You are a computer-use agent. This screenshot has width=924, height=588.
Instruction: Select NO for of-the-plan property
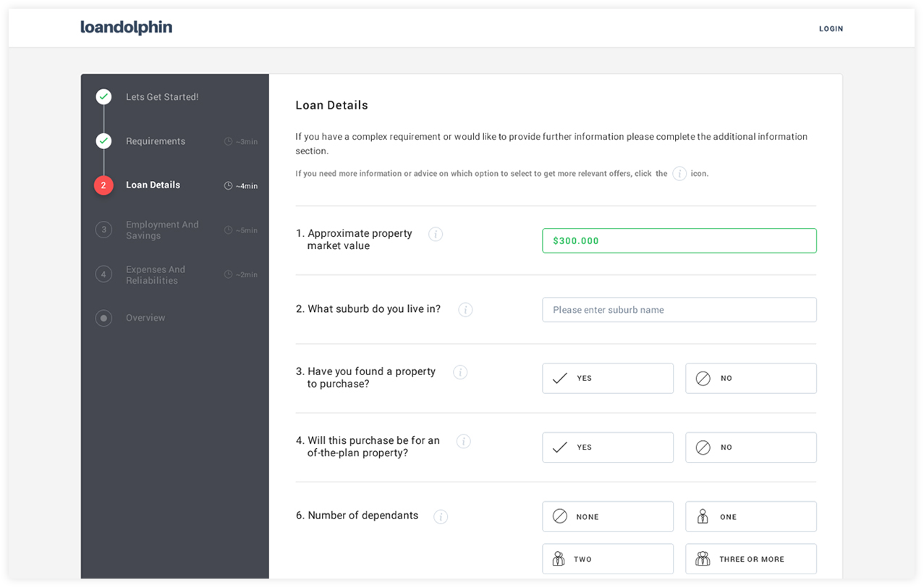(x=751, y=448)
